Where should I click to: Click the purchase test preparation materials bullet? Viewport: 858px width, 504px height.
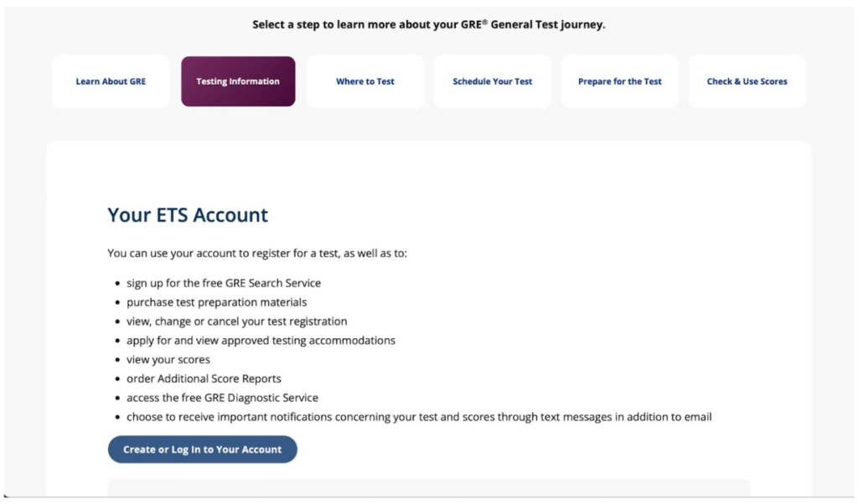216,302
